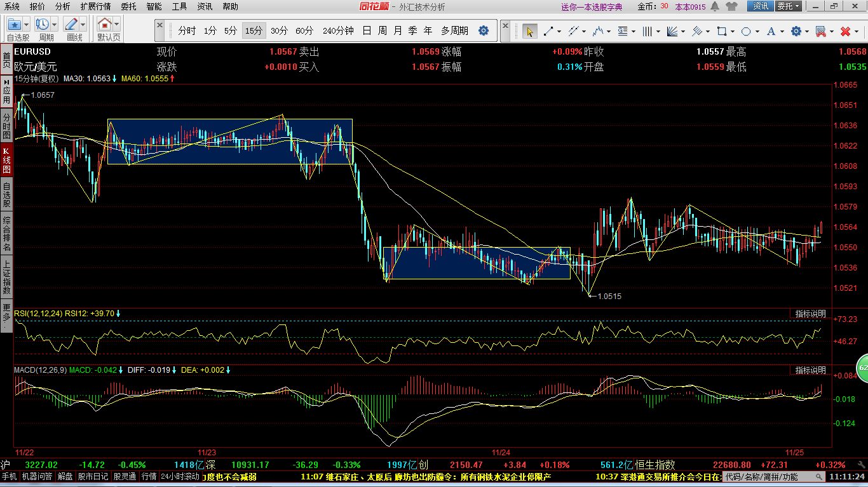Select the rectangle drawing tool

(722, 31)
